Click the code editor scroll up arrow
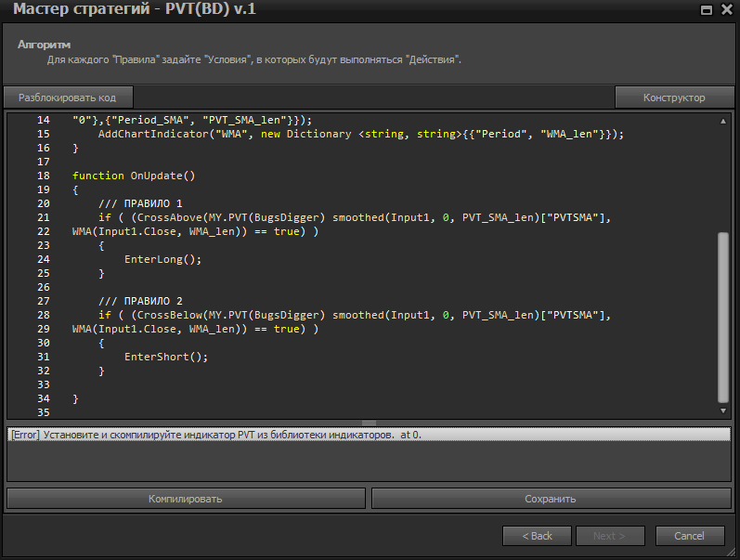 click(724, 122)
